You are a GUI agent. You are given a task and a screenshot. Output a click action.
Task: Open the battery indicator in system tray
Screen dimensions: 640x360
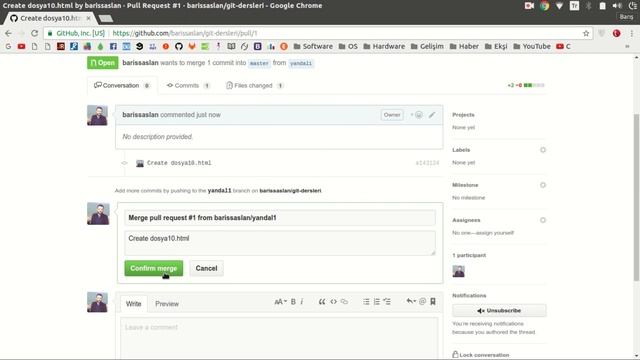pos(602,6)
